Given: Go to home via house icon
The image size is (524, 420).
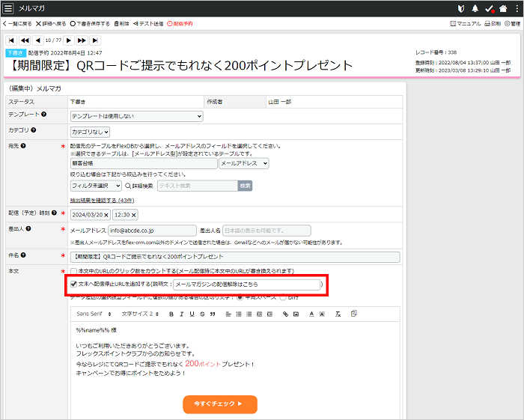Looking at the screenshot, I should tap(503, 9).
